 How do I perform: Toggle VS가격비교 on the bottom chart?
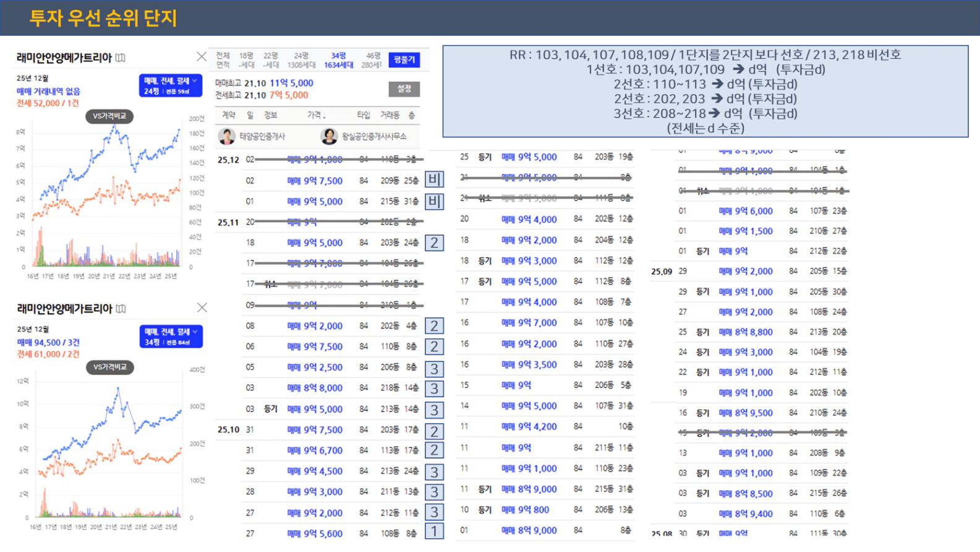(109, 367)
